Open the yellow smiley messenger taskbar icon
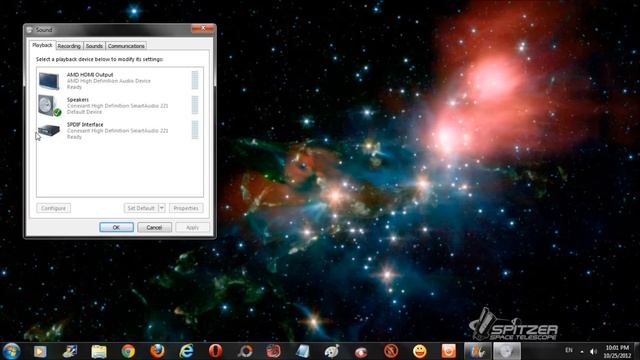 pyautogui.click(x=420, y=351)
